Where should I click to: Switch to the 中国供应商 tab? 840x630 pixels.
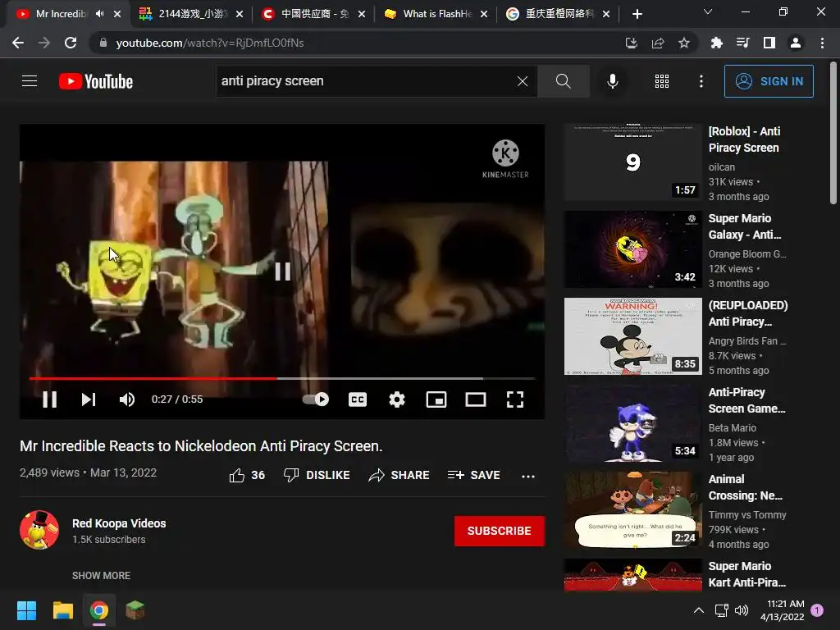[313, 14]
